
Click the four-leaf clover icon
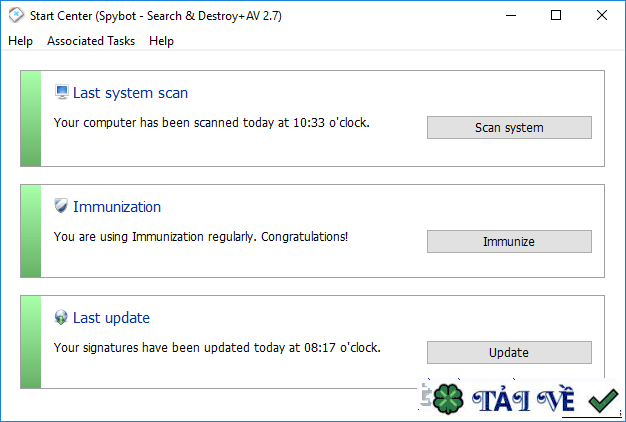pyautogui.click(x=449, y=400)
